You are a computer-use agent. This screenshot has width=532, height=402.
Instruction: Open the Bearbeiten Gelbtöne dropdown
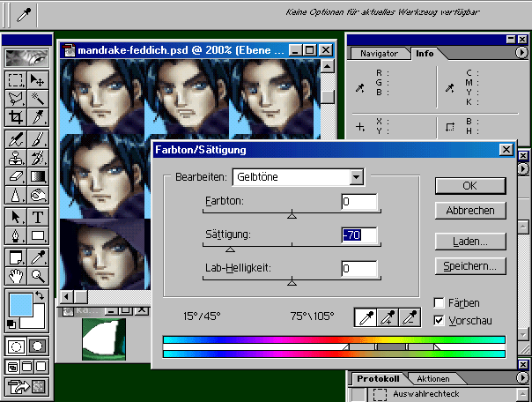click(357, 177)
